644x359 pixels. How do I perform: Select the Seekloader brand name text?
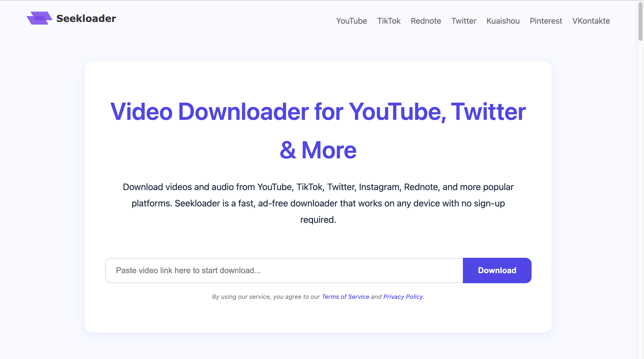point(86,18)
